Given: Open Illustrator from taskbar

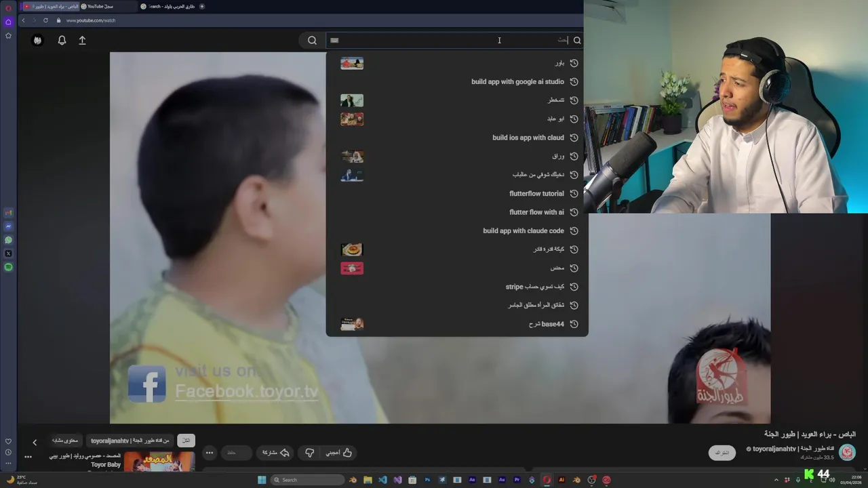Looking at the screenshot, I should [x=561, y=480].
